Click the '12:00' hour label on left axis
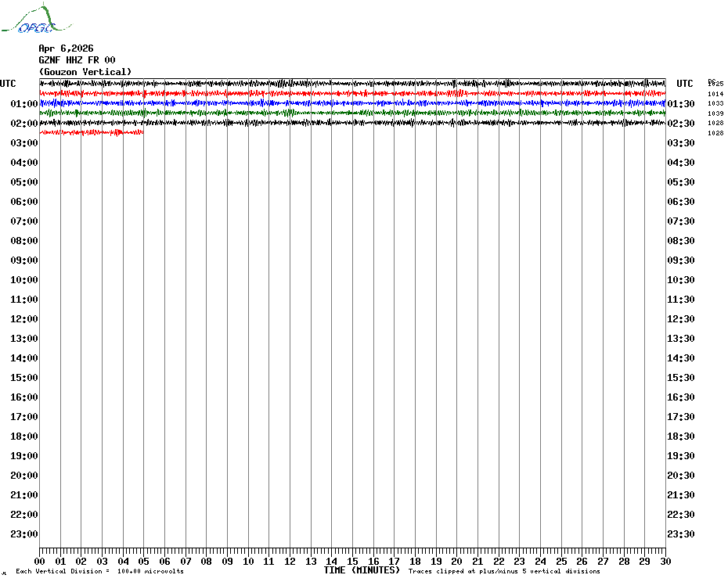 [24, 319]
